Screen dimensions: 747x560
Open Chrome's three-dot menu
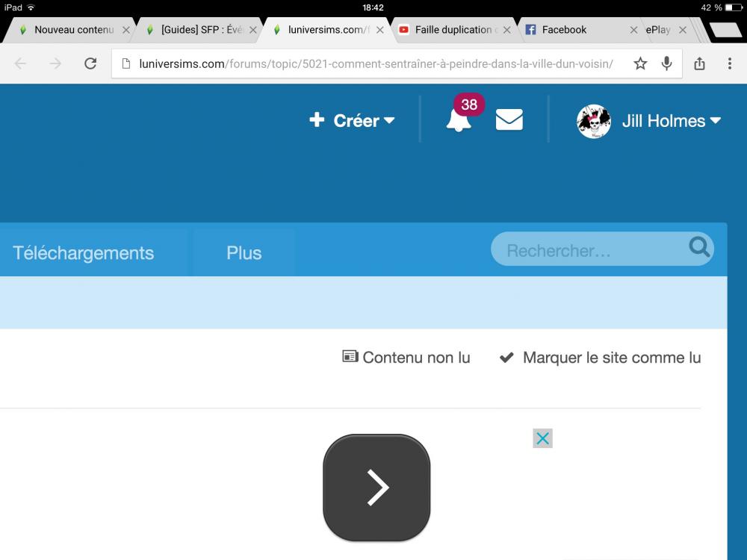[730, 63]
